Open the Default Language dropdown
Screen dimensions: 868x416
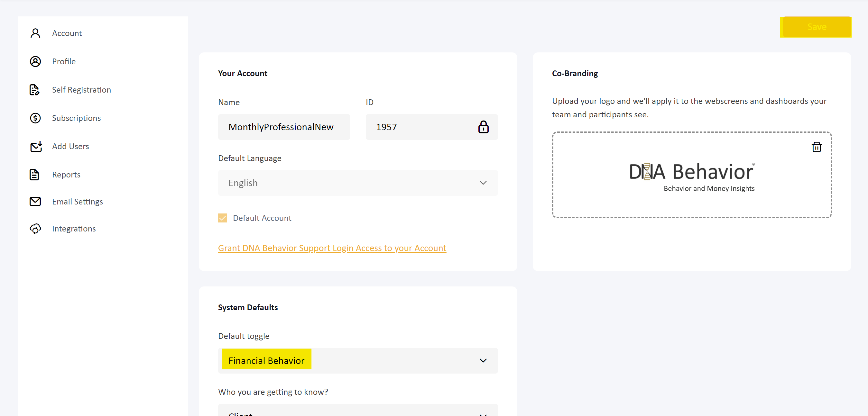point(358,183)
